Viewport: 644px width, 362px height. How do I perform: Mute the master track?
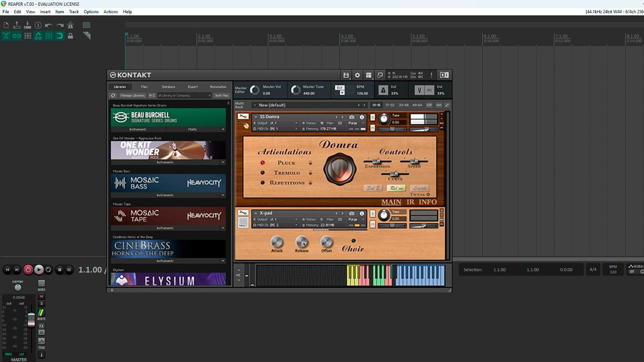[x=41, y=296]
